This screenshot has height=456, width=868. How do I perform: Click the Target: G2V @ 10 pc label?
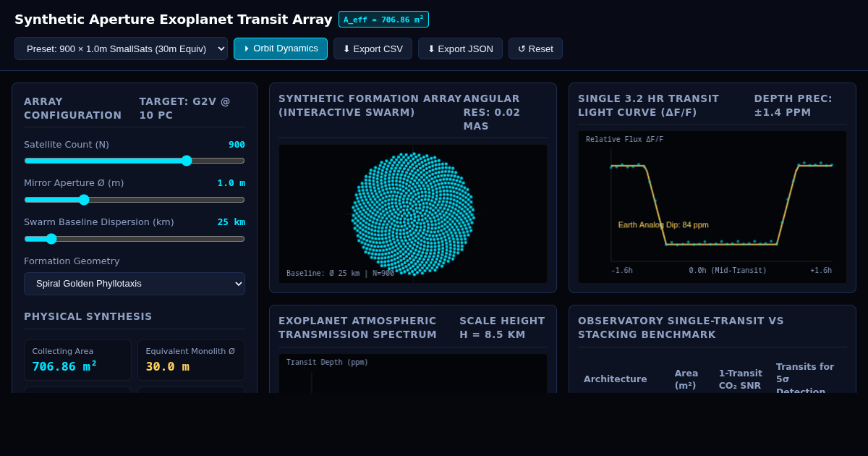[x=185, y=109]
